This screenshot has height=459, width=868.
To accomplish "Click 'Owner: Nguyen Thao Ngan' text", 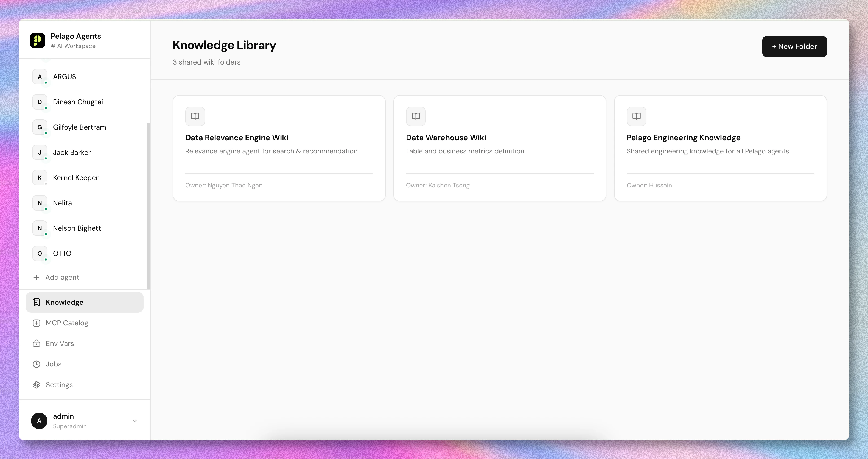I will click(224, 185).
